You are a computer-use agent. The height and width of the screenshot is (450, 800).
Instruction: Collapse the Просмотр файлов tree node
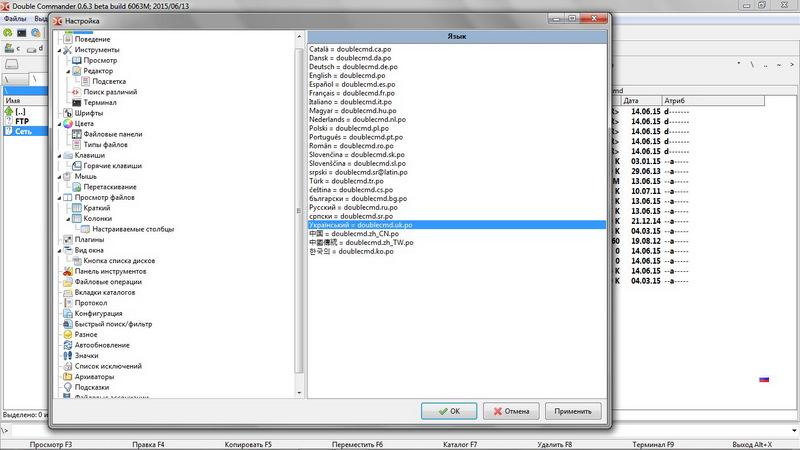[x=59, y=198]
